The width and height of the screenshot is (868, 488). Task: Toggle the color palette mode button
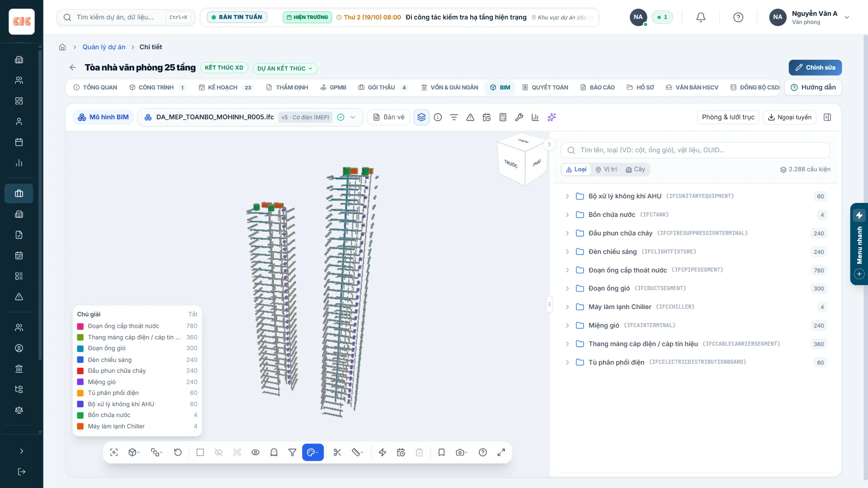click(313, 452)
